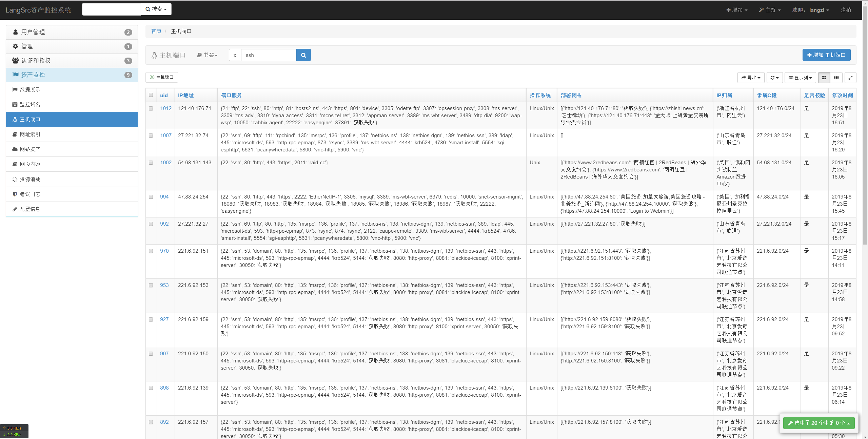Switch to dense grid layout icon
This screenshot has width=868, height=439.
tap(836, 78)
